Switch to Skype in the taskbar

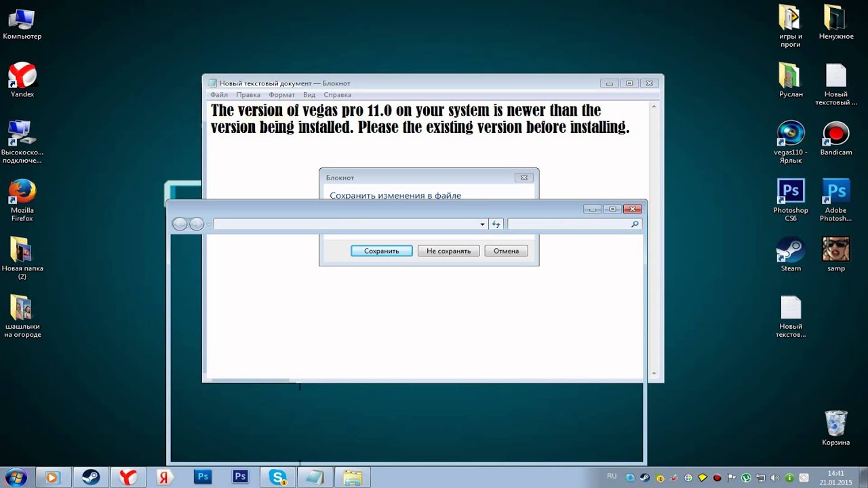(x=277, y=477)
